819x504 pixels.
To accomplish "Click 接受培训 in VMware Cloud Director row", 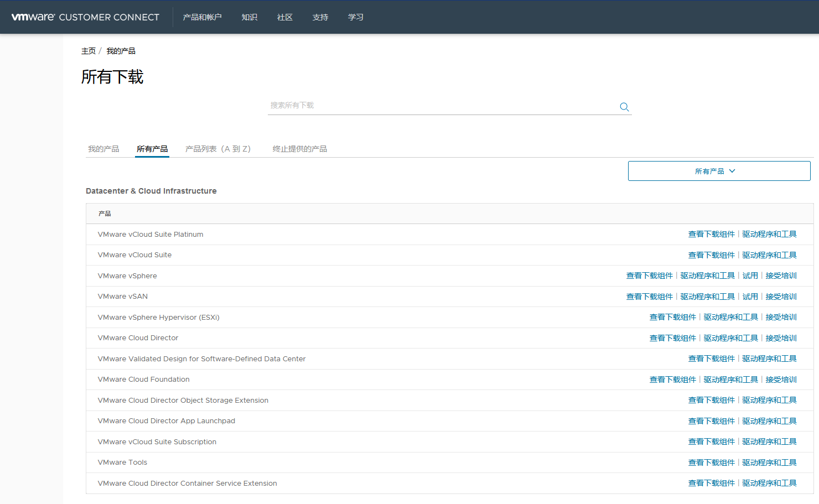I will [781, 338].
